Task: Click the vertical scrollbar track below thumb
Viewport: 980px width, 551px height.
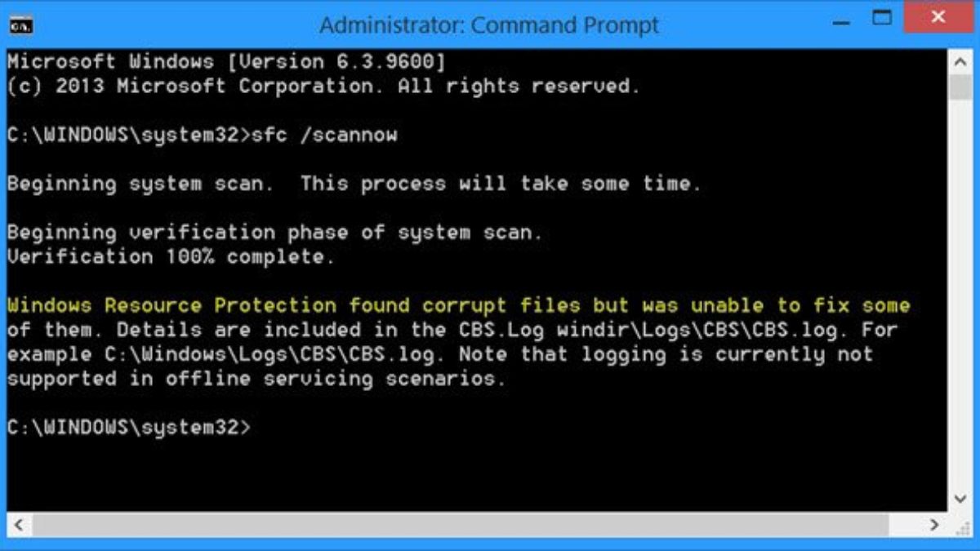Action: pyautogui.click(x=960, y=294)
